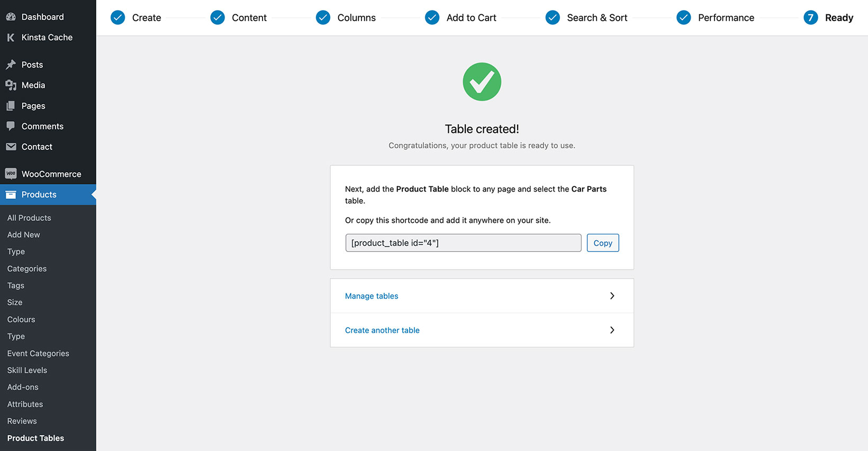
Task: Expand the Manage tables chevron arrow
Action: [x=612, y=296]
